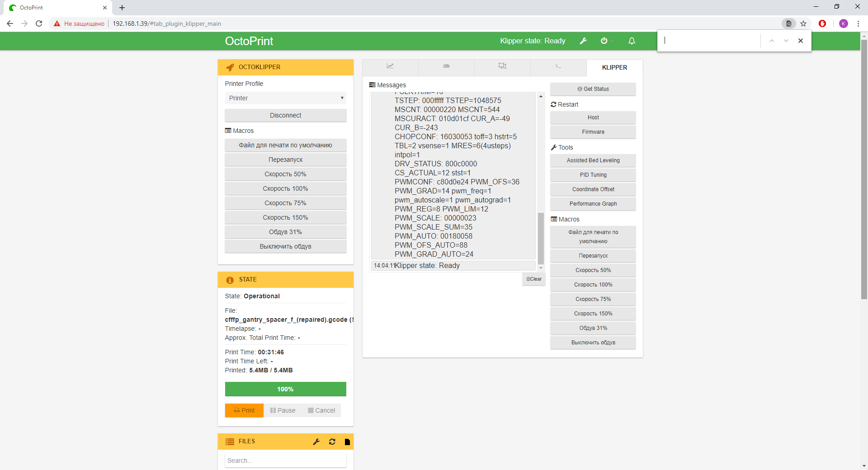
Task: Bookmark this page with the star icon
Action: (x=803, y=23)
